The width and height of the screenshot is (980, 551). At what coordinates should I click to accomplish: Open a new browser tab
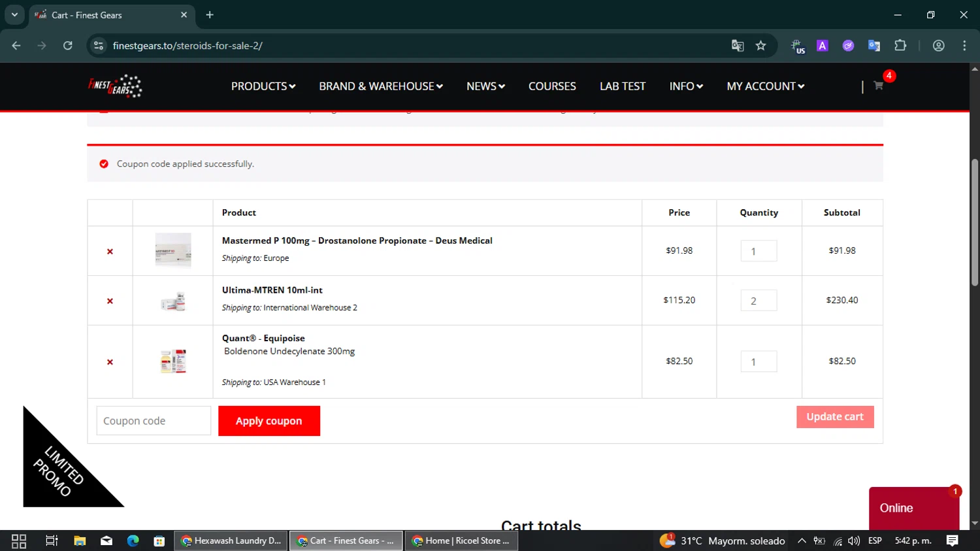click(x=210, y=15)
